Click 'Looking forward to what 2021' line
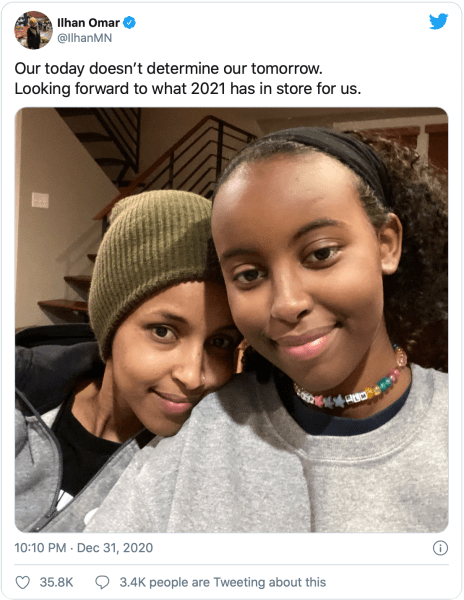 click(188, 89)
